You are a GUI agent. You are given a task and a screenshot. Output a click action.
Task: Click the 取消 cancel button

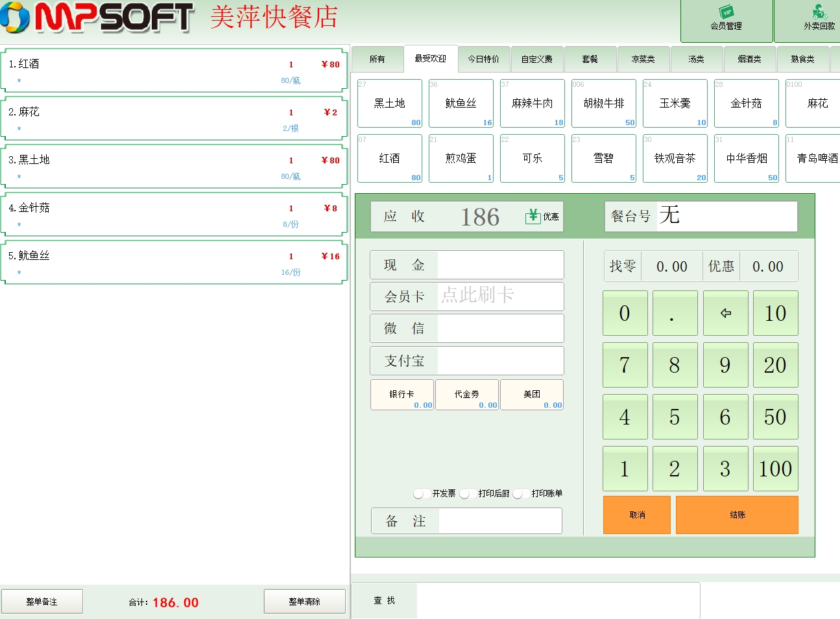point(636,515)
